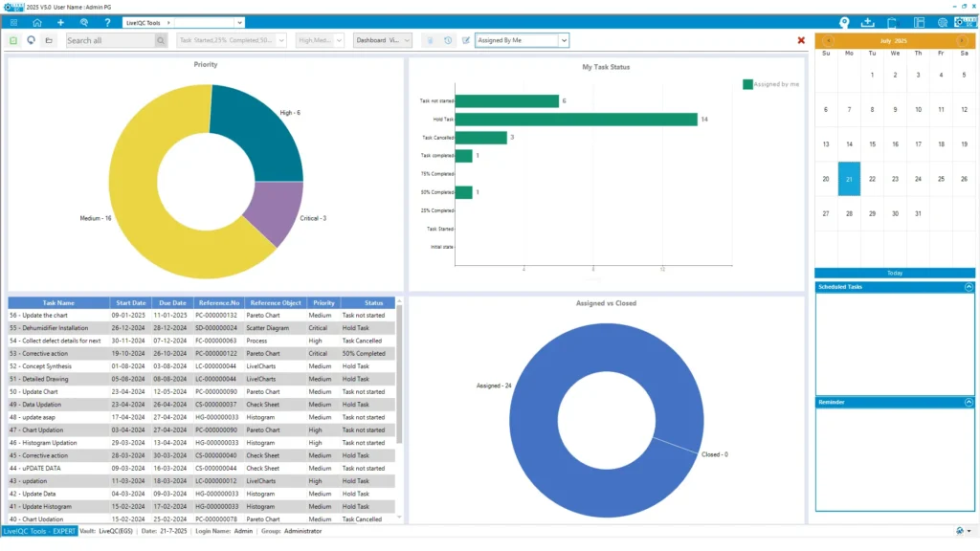The image size is (980, 551).
Task: Select row 53 - Corrective action
Action: click(x=201, y=354)
